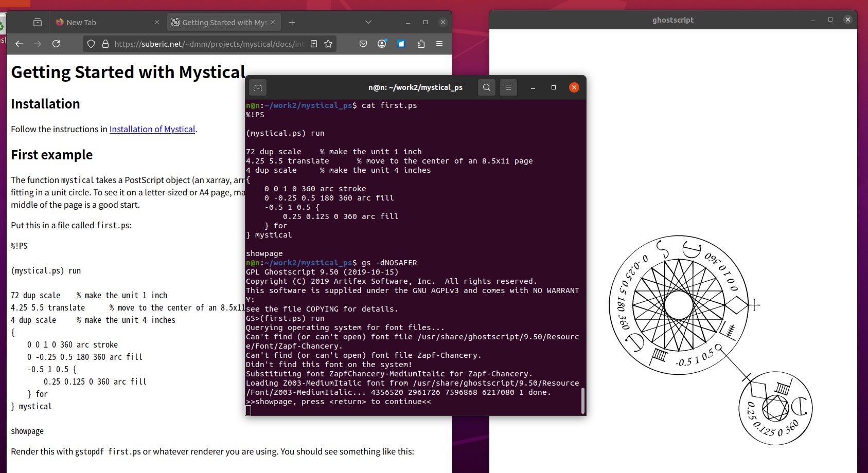868x473 pixels.
Task: Open a new Firefox tab
Action: pyautogui.click(x=292, y=23)
